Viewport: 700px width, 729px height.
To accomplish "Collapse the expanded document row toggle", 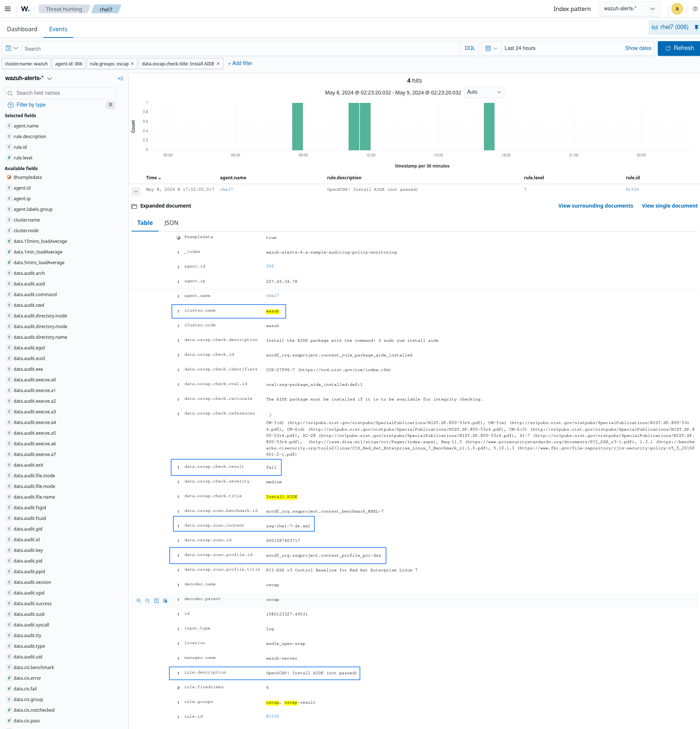I will click(136, 191).
